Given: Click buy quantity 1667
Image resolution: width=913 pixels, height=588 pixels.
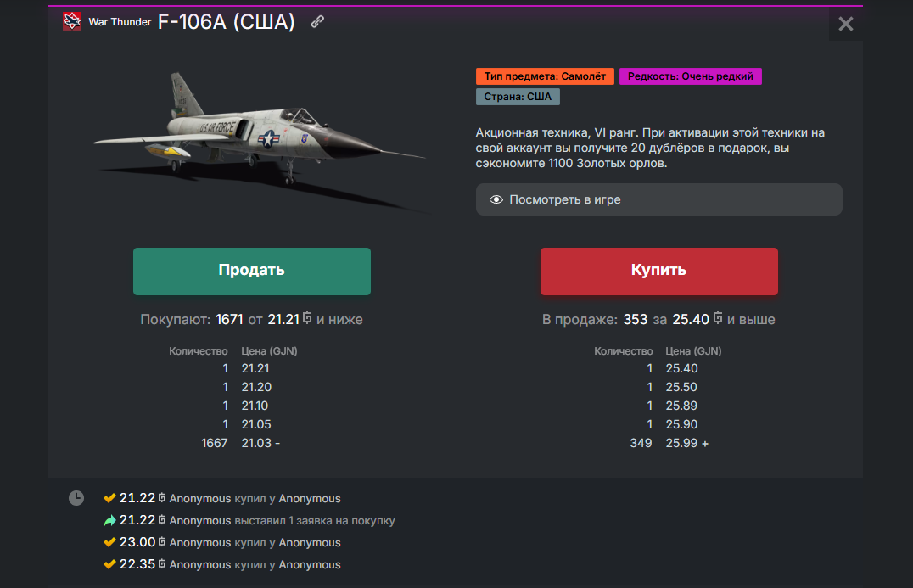Looking at the screenshot, I should [215, 443].
